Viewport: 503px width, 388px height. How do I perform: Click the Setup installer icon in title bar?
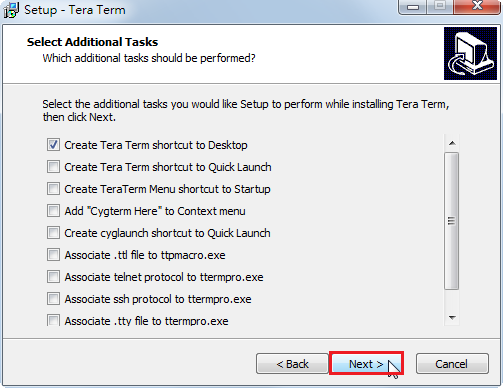pos(11,10)
